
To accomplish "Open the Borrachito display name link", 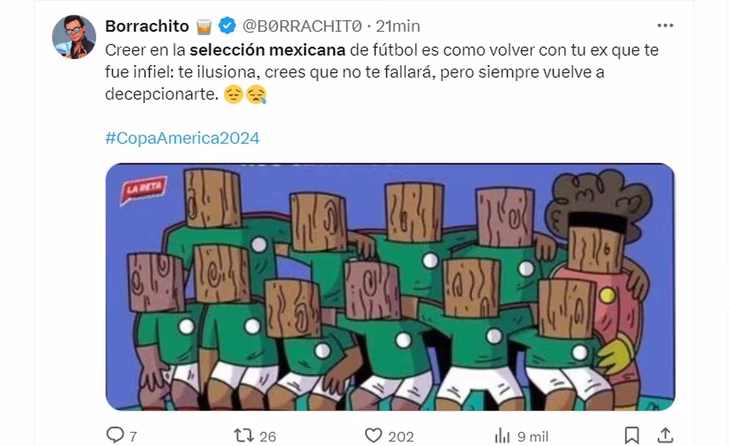I will point(147,26).
